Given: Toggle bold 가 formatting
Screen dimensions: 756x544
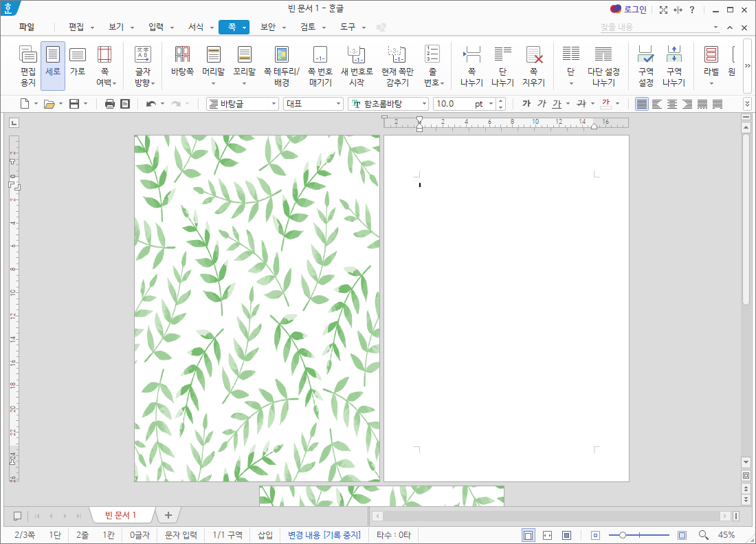Looking at the screenshot, I should pyautogui.click(x=526, y=104).
